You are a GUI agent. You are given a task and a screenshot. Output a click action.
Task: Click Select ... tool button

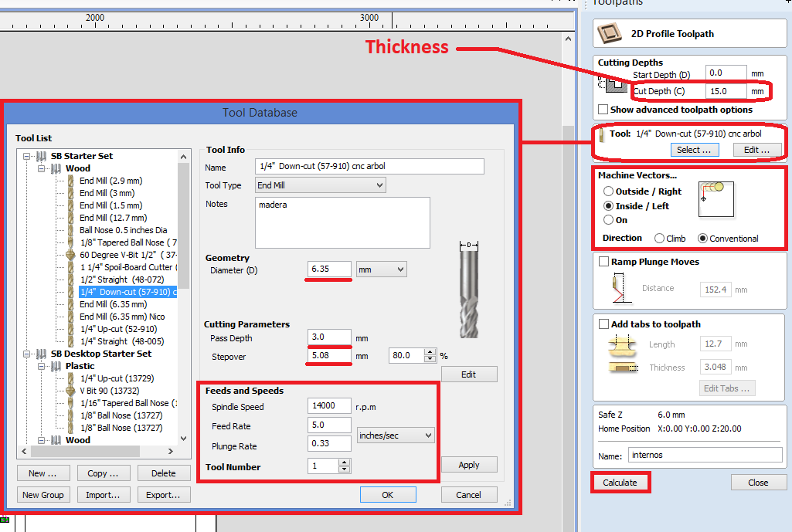pos(695,150)
